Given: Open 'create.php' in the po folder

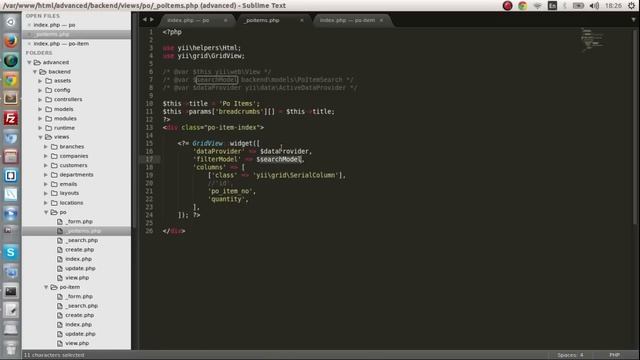Looking at the screenshot, I should (80, 250).
